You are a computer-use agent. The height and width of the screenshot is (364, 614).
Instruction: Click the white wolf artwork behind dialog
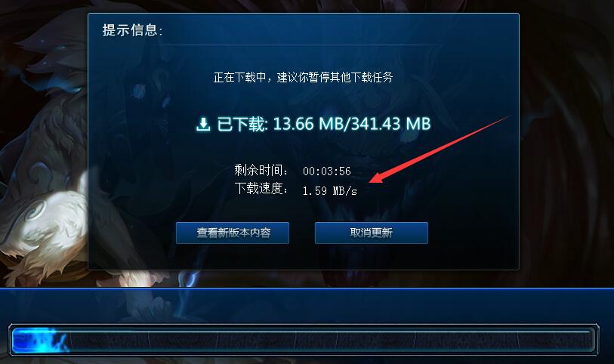[43, 227]
